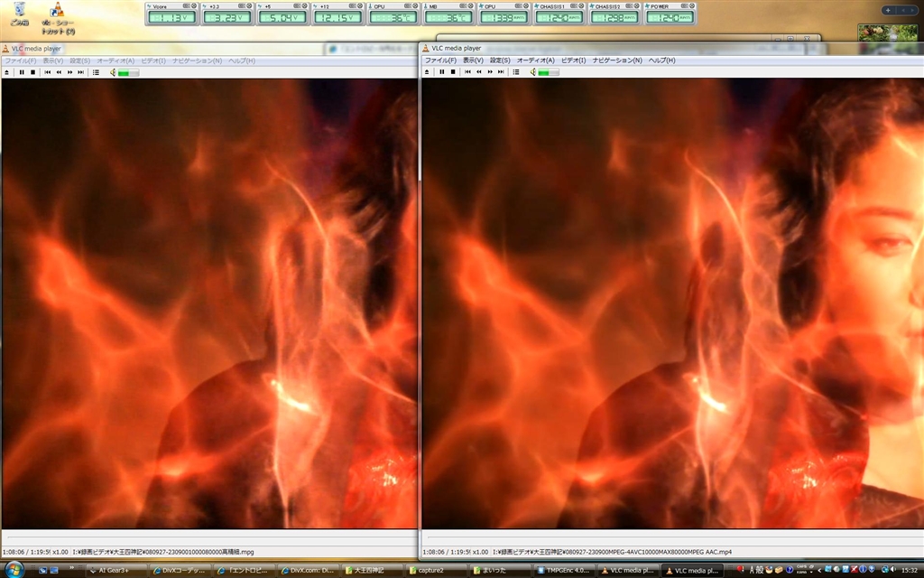Image resolution: width=924 pixels, height=578 pixels.
Task: Open 設定(S) menu in the right VLC window
Action: (x=500, y=61)
